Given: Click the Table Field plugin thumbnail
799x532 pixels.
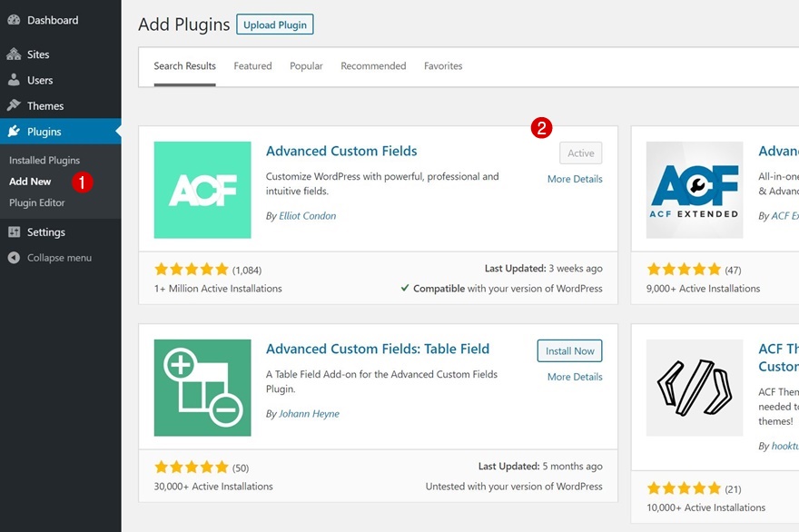Looking at the screenshot, I should coord(202,388).
